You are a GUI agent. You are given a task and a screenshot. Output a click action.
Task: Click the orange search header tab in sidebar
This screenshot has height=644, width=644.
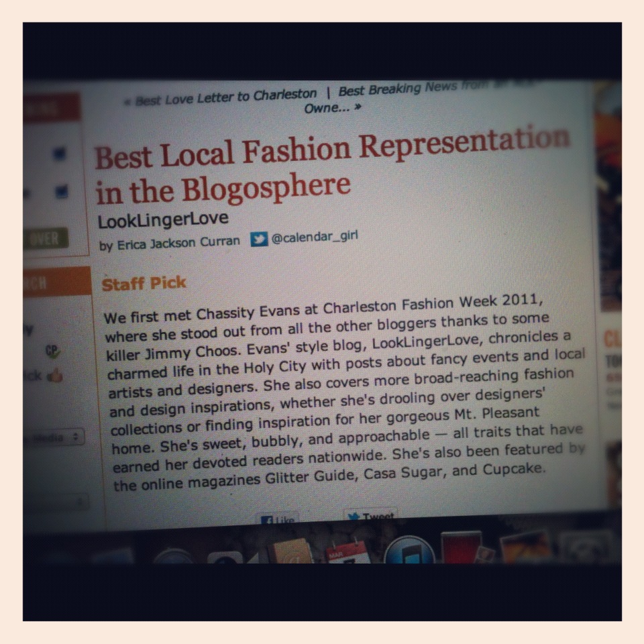tap(56, 282)
